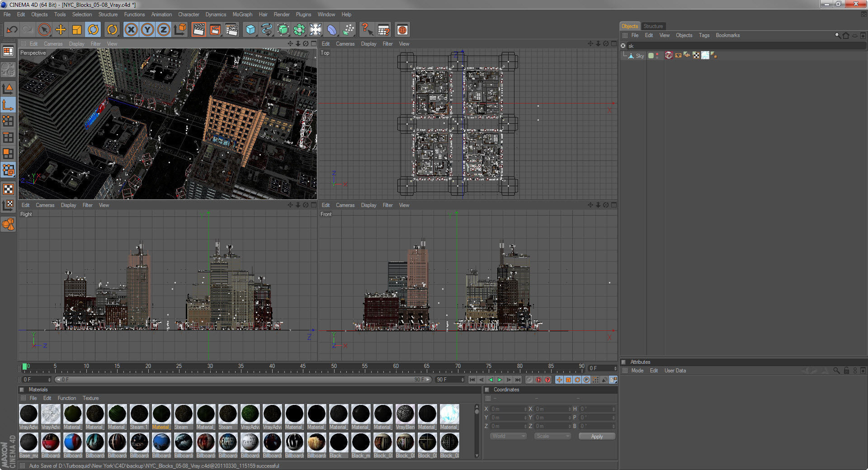Open the online content browser globe icon
This screenshot has width=868, height=470.
[x=402, y=30]
